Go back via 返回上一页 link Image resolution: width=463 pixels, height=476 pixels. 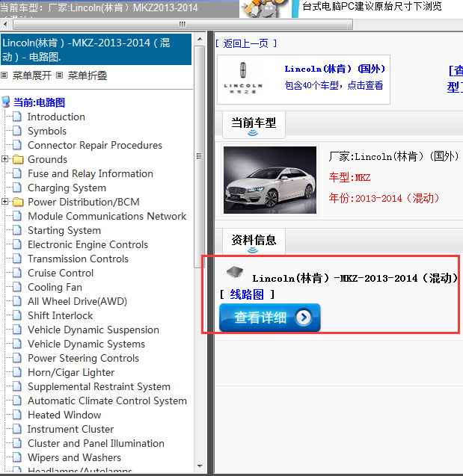click(246, 43)
